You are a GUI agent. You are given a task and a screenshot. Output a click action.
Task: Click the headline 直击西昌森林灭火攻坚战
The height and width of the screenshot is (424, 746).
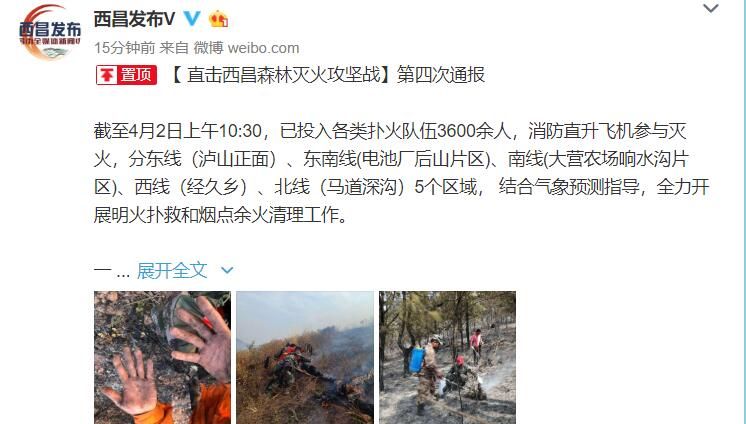(x=284, y=75)
